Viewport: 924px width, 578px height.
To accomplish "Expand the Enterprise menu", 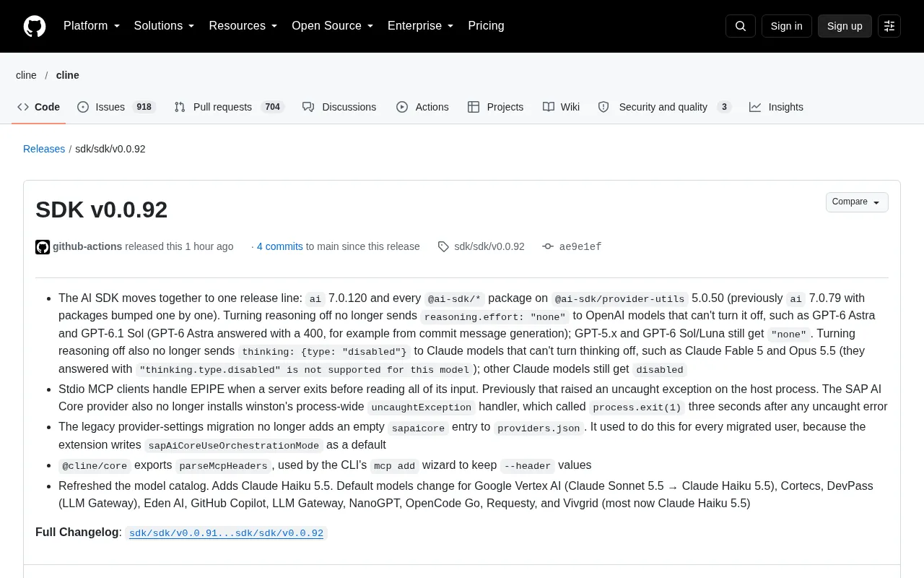I will pyautogui.click(x=421, y=26).
